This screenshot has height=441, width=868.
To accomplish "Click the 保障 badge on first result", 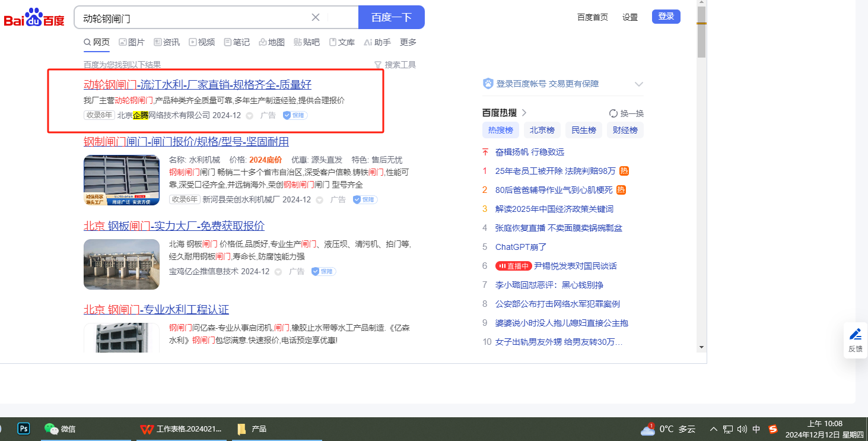I will [x=295, y=115].
